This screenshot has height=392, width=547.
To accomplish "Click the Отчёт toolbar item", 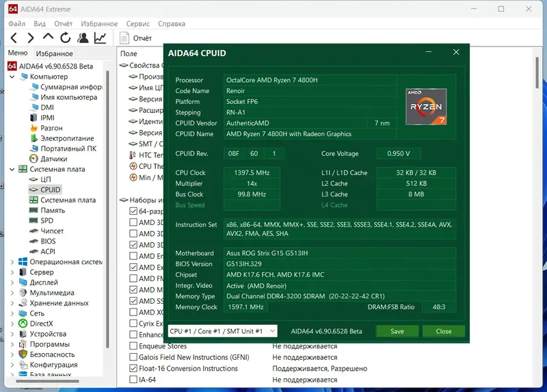I will 136,38.
